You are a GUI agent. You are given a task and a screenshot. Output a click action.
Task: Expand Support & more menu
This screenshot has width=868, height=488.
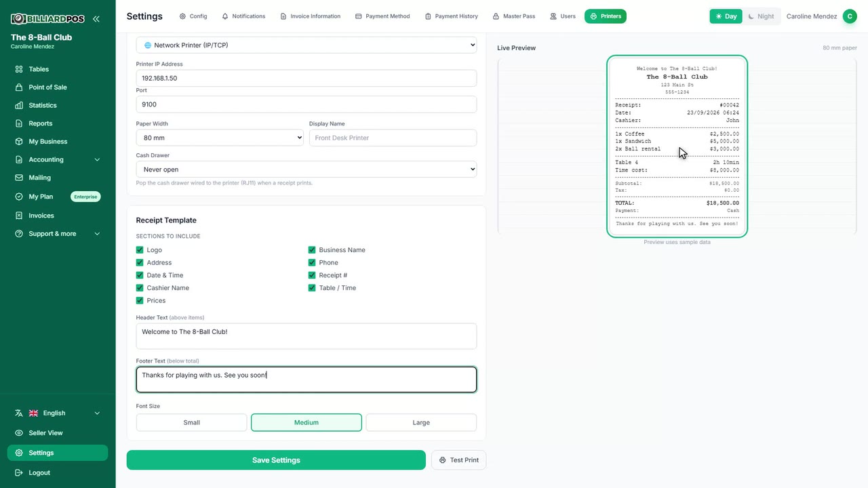(x=58, y=234)
